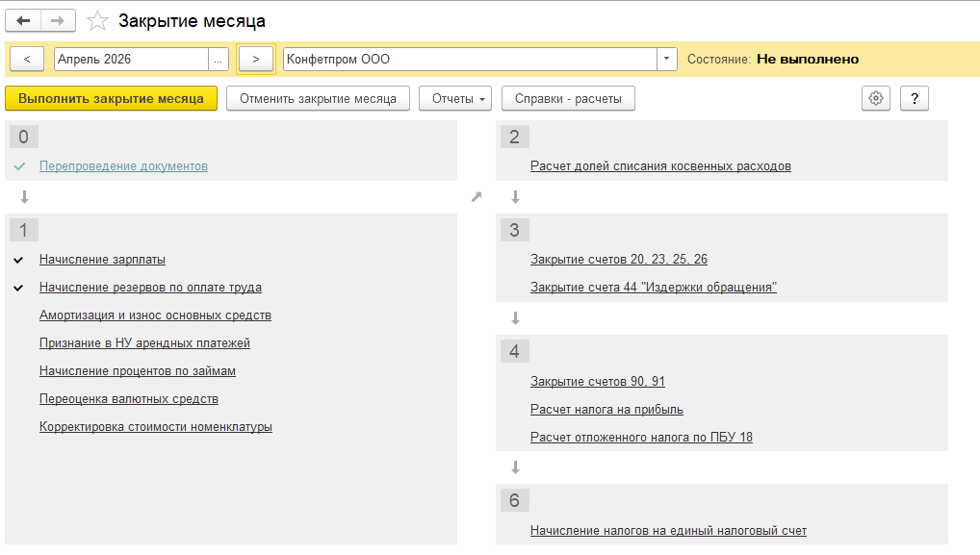This screenshot has width=980, height=555.
Task: Click the Апрель 2026 period field
Action: point(131,59)
